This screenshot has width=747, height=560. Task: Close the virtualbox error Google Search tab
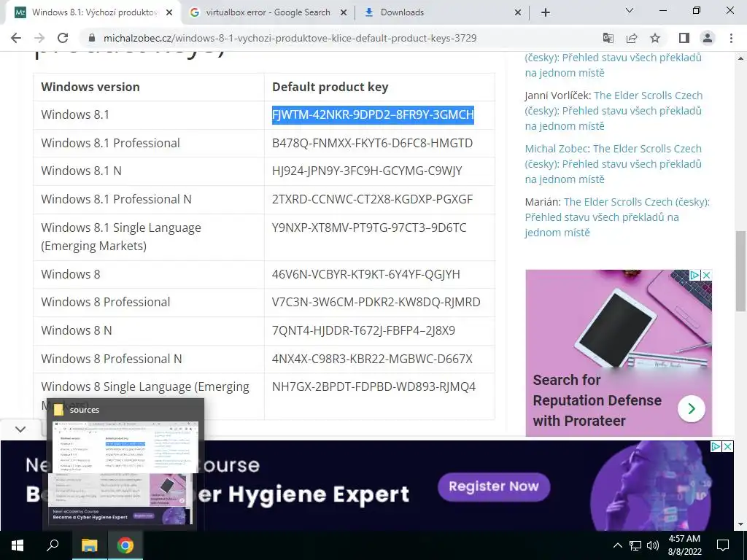coord(344,12)
